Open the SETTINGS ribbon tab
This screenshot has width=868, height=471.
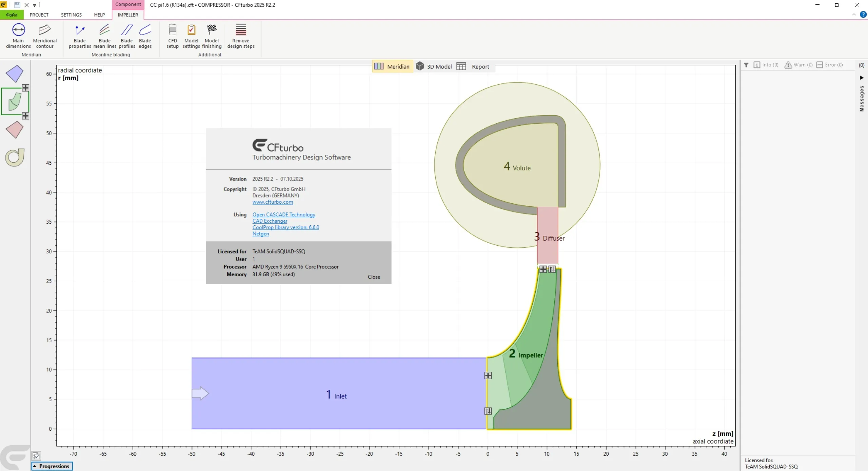tap(71, 15)
